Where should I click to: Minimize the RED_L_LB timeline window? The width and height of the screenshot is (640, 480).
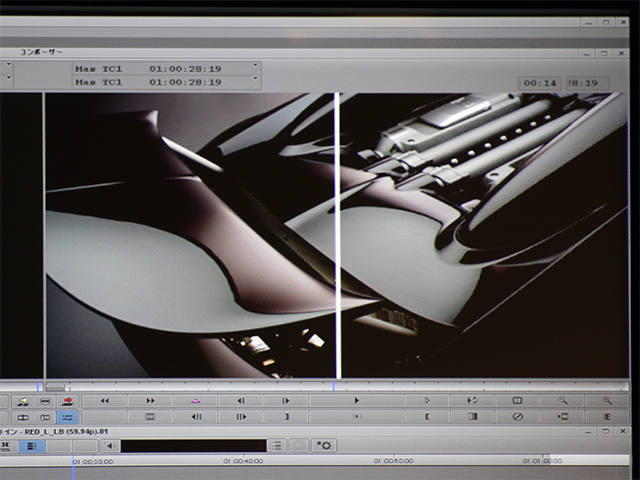click(x=588, y=431)
